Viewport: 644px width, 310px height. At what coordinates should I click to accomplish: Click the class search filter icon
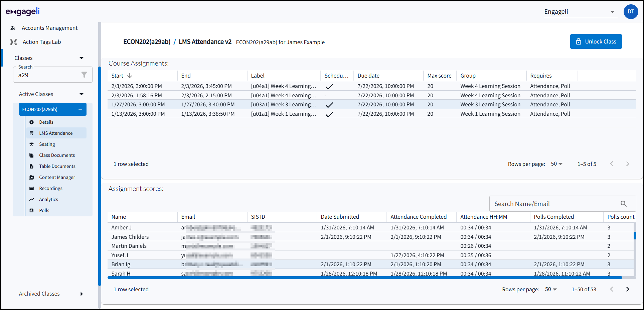tap(84, 75)
